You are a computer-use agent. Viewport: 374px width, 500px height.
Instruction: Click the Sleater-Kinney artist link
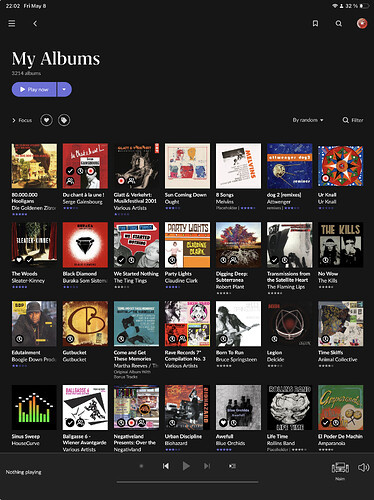[x=28, y=281]
